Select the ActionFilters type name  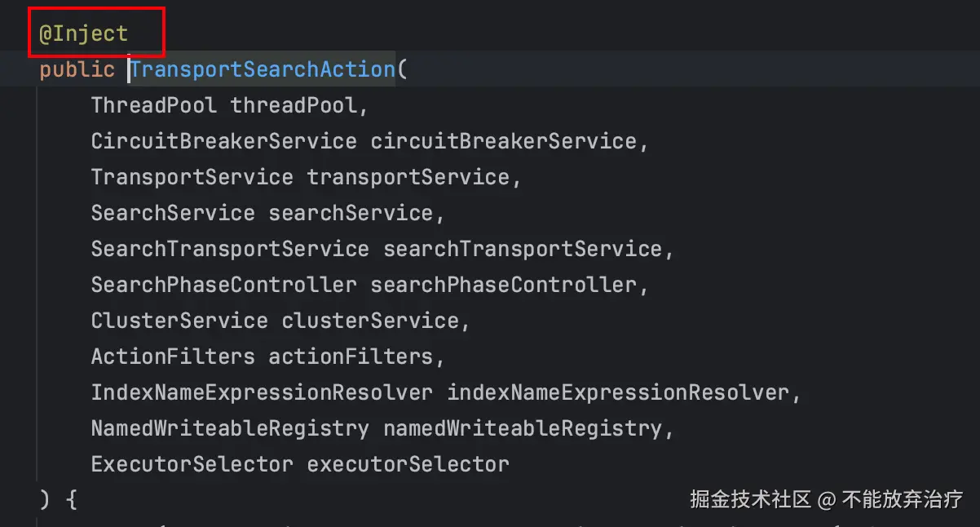tap(173, 356)
